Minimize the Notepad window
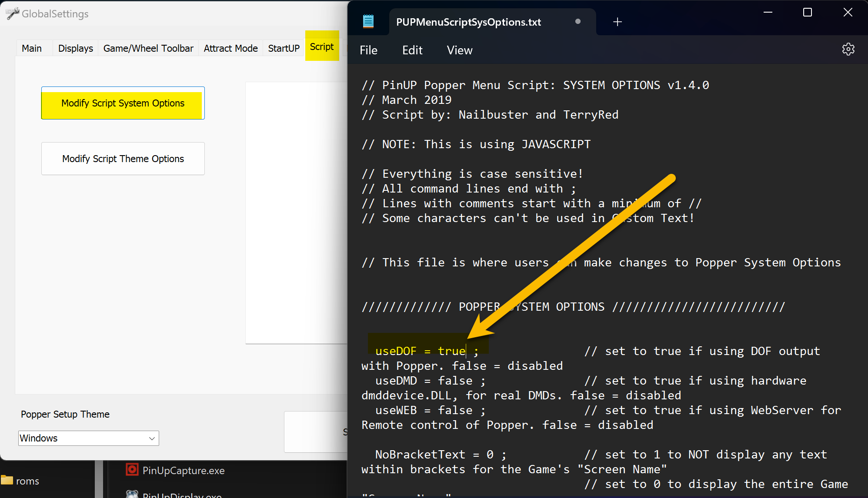Image resolution: width=868 pixels, height=498 pixels. [768, 12]
